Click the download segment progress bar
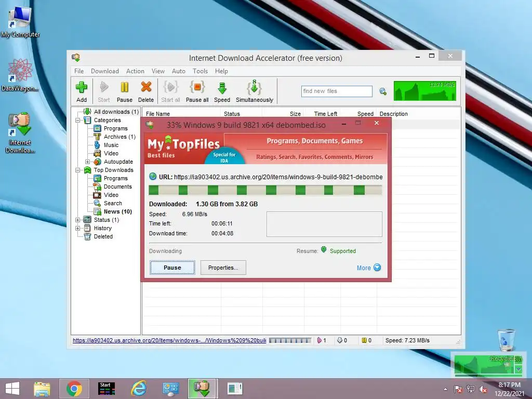Viewport: 532px width, 399px height. (x=265, y=190)
